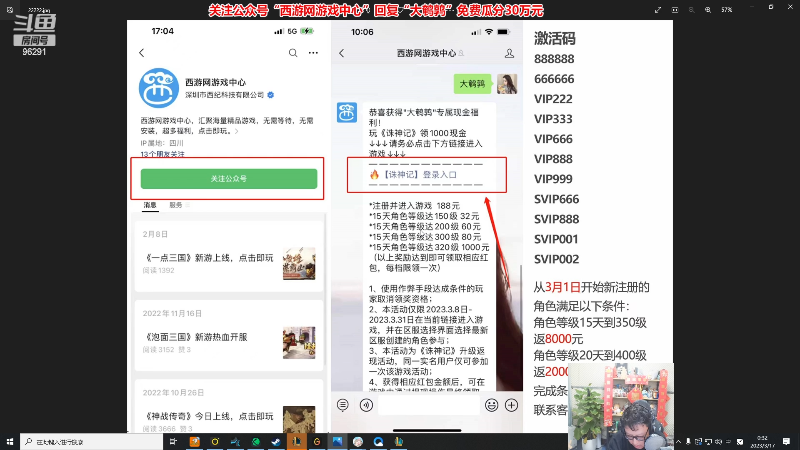Open the highlighted photo viewer taskbar icon

pyautogui.click(x=337, y=441)
